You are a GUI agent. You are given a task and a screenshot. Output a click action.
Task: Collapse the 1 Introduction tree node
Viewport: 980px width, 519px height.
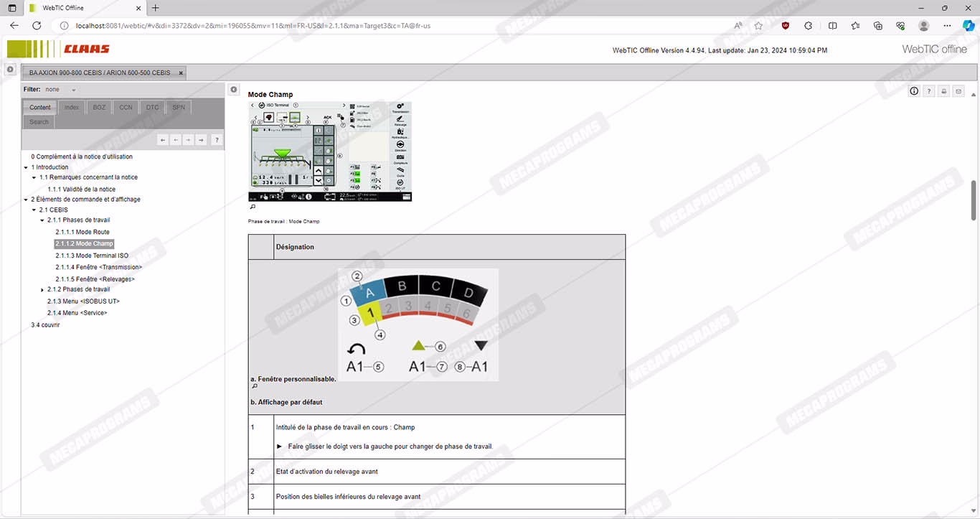26,167
